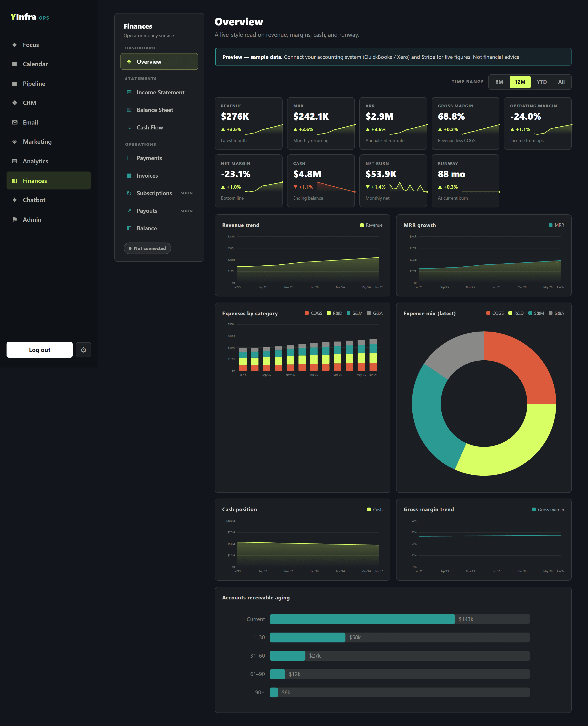The height and width of the screenshot is (726, 588).
Task: Click the Runway 88 mo card
Action: tap(465, 181)
